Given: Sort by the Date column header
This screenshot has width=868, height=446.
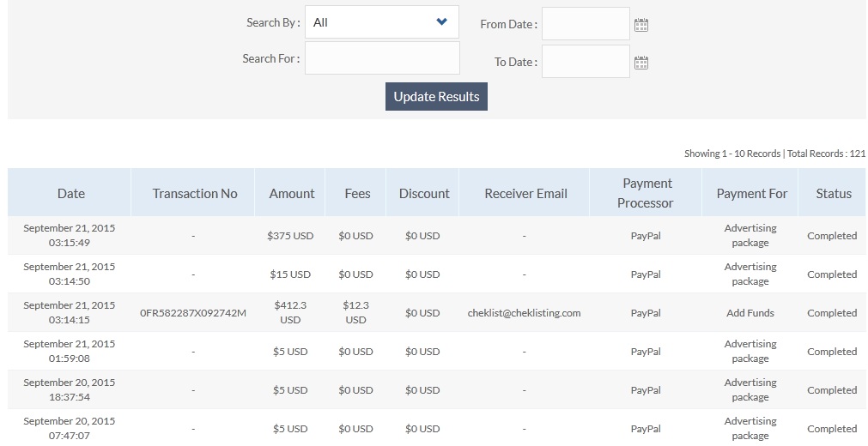Looking at the screenshot, I should pyautogui.click(x=70, y=193).
